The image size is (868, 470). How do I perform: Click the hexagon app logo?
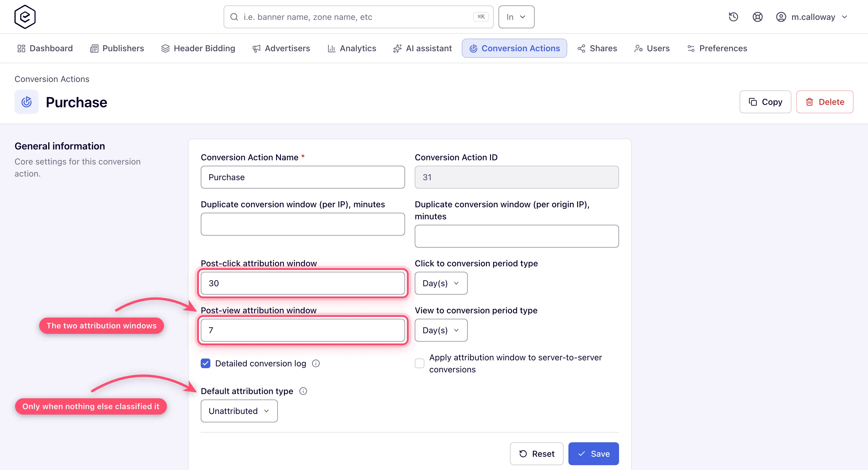25,17
